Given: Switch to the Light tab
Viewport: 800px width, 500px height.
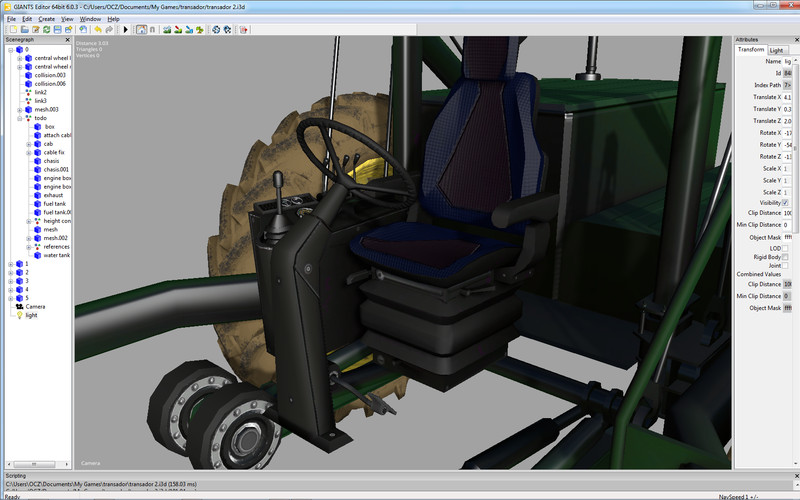Looking at the screenshot, I should pyautogui.click(x=776, y=50).
